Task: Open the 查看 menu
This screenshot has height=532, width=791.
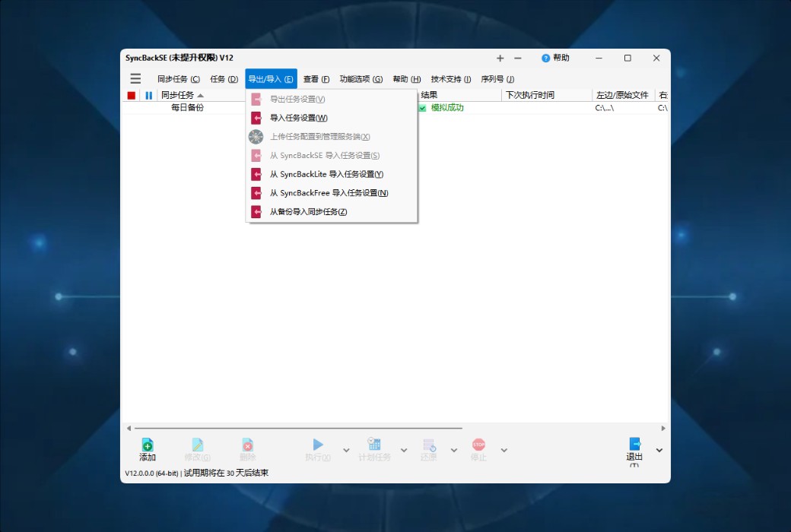Action: (315, 78)
